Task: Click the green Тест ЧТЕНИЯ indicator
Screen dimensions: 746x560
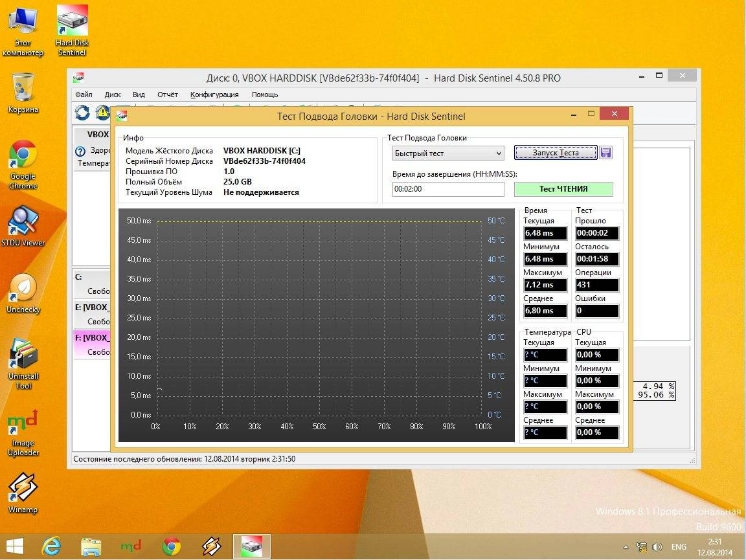Action: click(x=563, y=189)
